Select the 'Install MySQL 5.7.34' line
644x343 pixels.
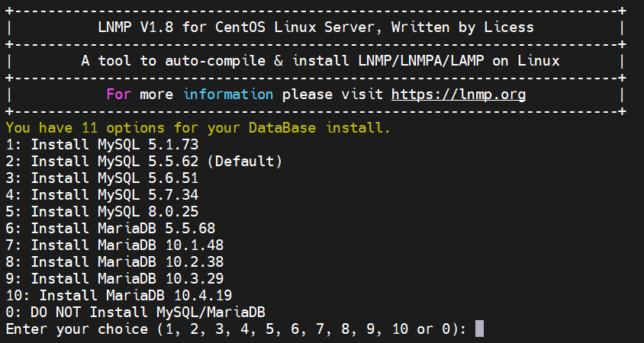coord(102,195)
